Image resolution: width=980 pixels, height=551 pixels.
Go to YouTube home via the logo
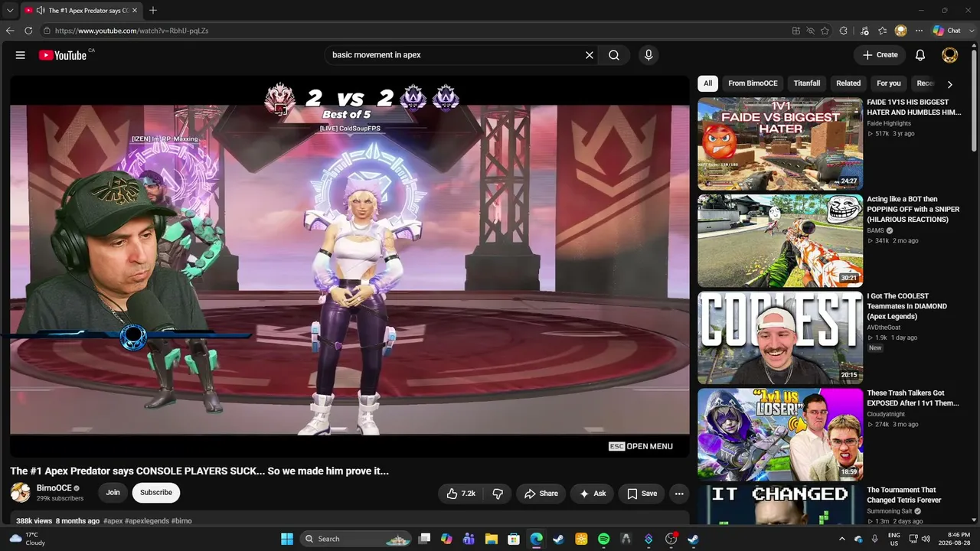point(62,55)
